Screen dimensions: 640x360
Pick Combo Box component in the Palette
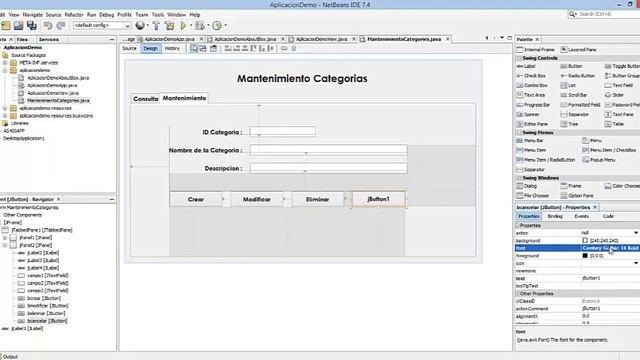(x=532, y=86)
